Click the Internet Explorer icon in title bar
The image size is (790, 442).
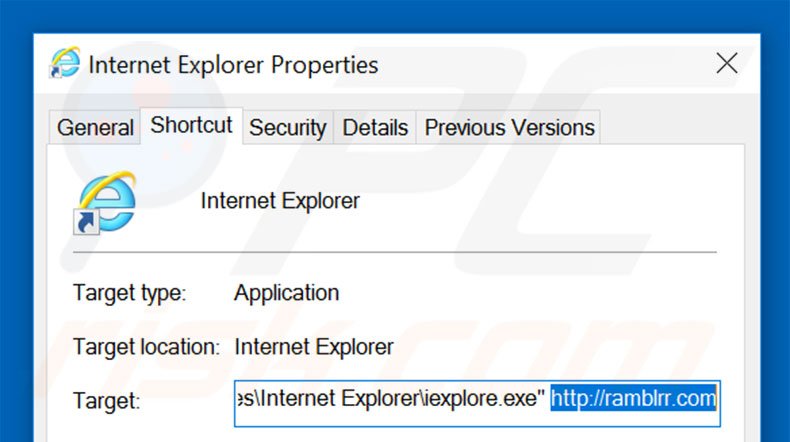tap(65, 65)
